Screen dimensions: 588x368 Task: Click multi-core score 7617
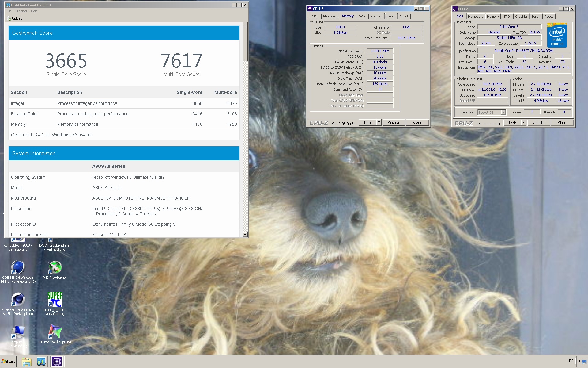tap(181, 61)
